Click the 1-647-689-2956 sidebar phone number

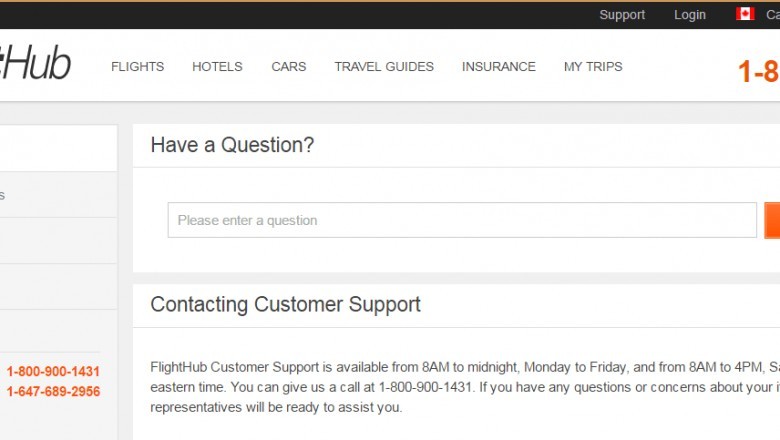pyautogui.click(x=53, y=391)
